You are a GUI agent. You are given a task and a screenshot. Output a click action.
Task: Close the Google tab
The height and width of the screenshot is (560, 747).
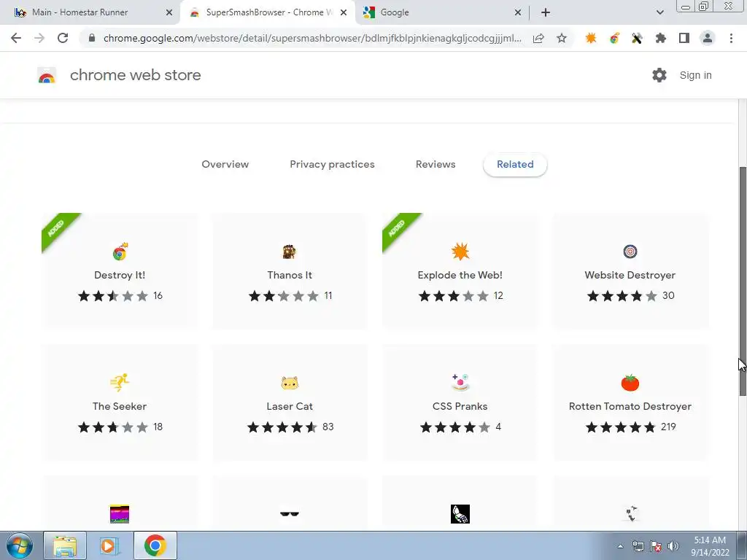point(518,12)
